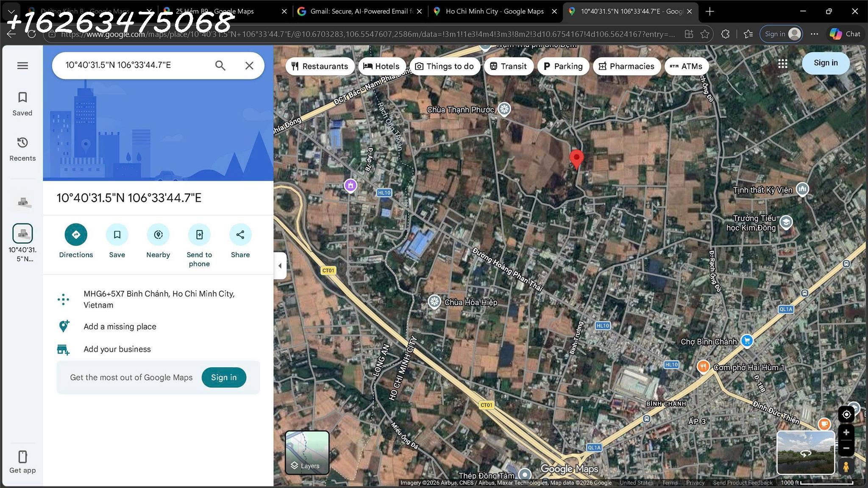Open the hamburger main menu

[x=22, y=65]
